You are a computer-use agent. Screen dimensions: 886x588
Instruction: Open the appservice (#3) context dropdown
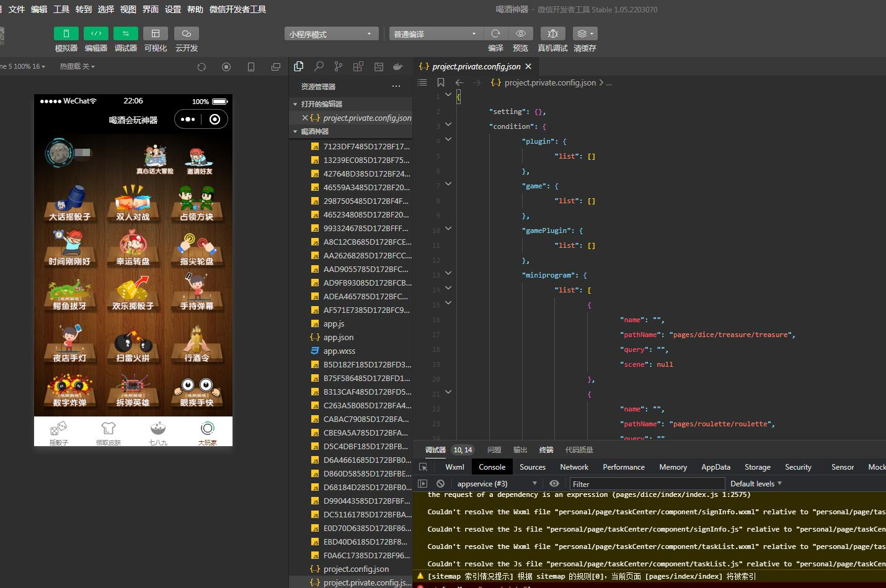pyautogui.click(x=497, y=484)
